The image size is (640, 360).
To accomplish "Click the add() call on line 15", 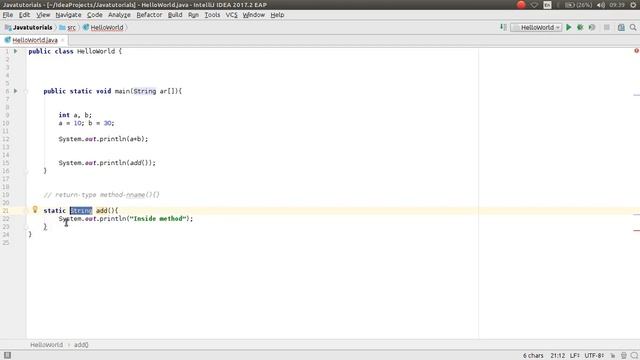I will pos(141,162).
